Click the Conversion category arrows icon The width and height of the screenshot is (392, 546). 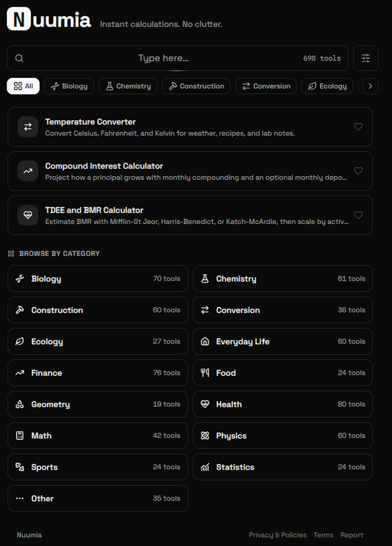pyautogui.click(x=205, y=310)
